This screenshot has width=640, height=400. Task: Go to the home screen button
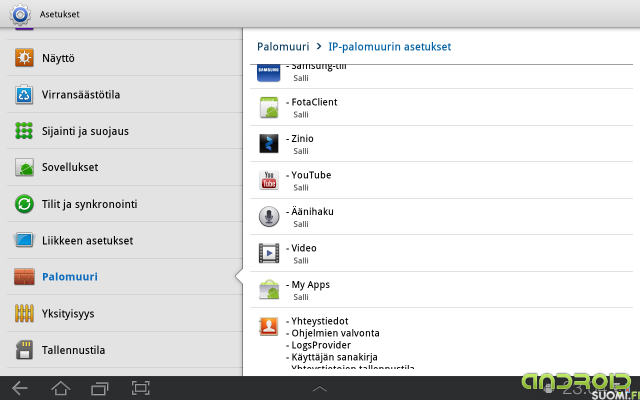60,388
